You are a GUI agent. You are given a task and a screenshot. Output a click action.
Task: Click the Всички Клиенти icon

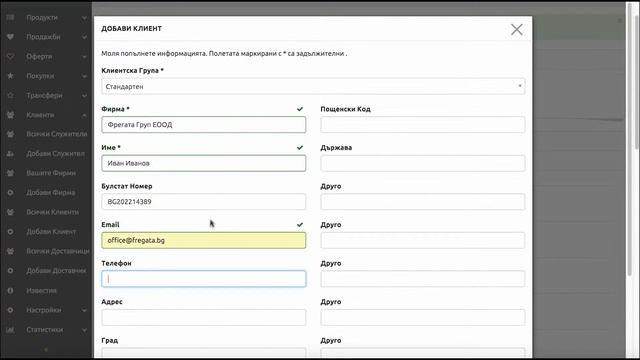[x=11, y=212]
